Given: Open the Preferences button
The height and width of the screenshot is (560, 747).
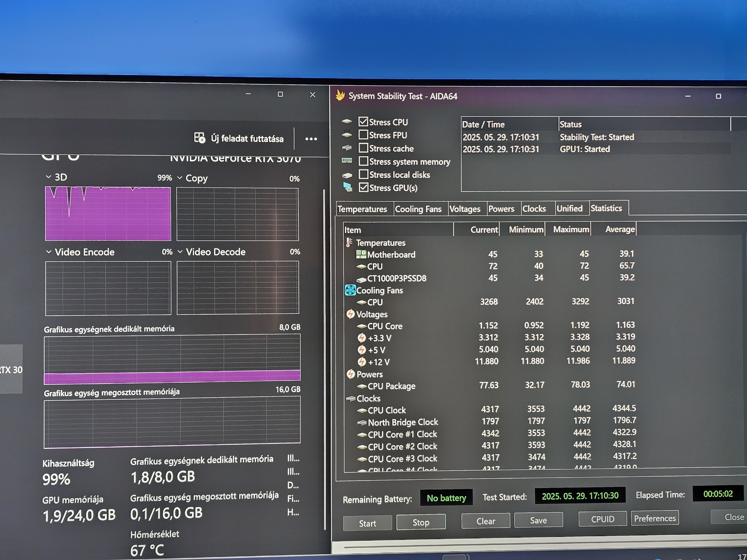Looking at the screenshot, I should [655, 518].
